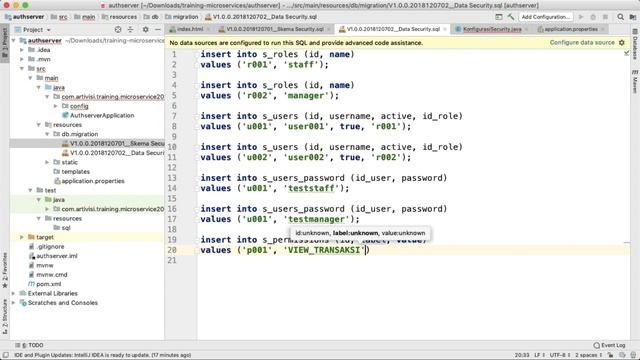
Task: Click the fold marker on editor line 13
Action: click(197, 178)
